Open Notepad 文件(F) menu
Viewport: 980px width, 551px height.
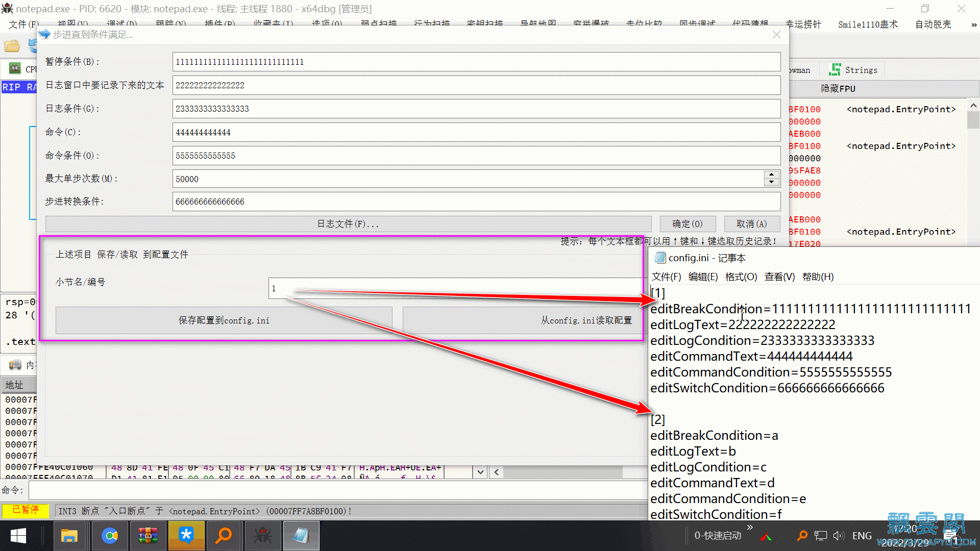pyautogui.click(x=666, y=277)
